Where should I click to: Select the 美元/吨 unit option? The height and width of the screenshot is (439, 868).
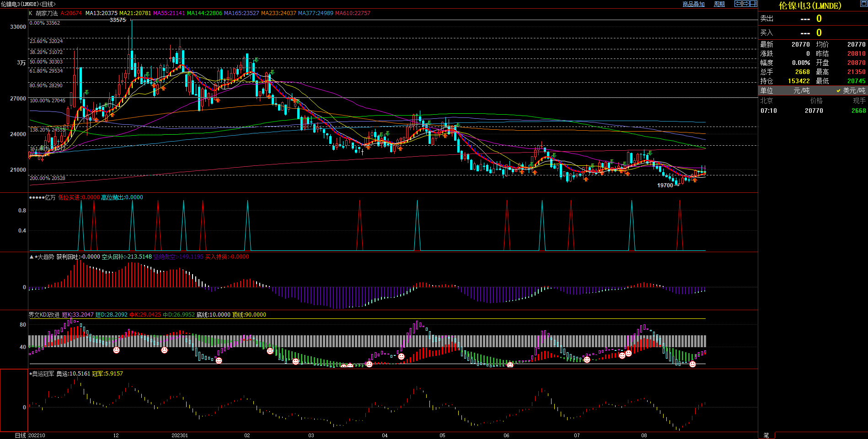[853, 91]
